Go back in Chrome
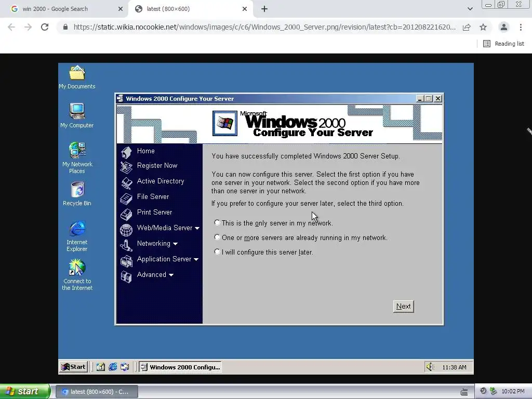 pyautogui.click(x=11, y=27)
